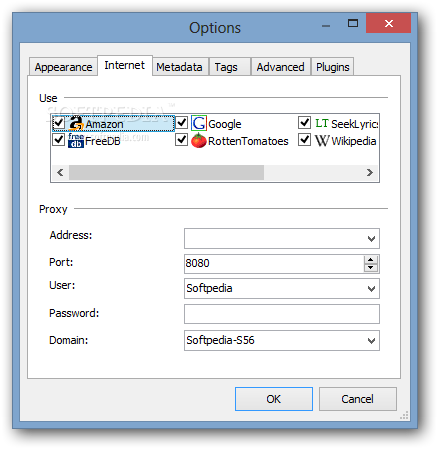The height and width of the screenshot is (449, 438).
Task: Uncheck the FreeDB checkbox
Action: pyautogui.click(x=59, y=139)
